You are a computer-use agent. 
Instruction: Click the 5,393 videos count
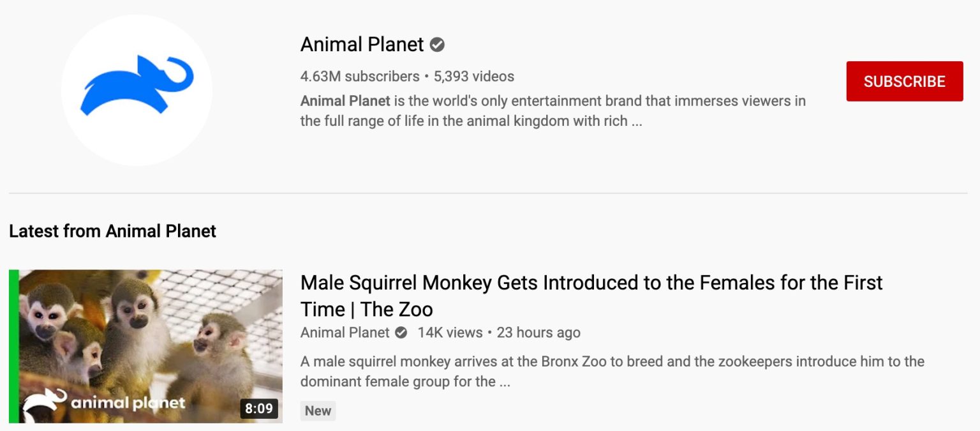click(x=473, y=76)
